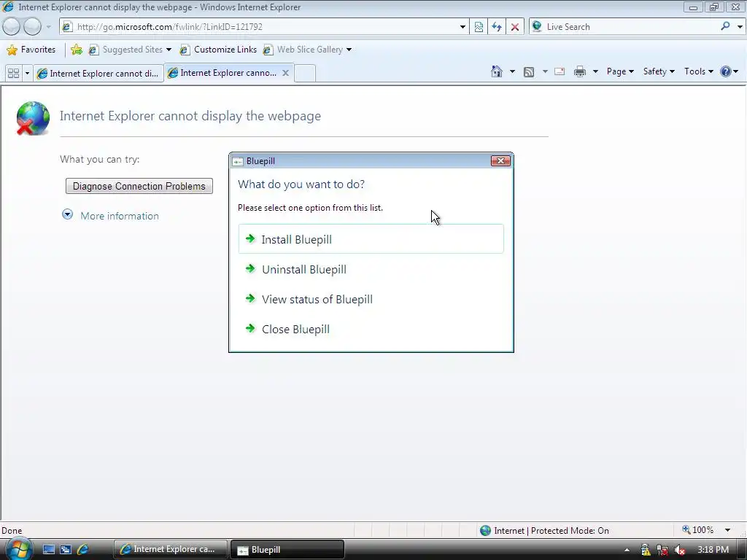Viewport: 747px width, 560px height.
Task: Open zoom level dropdown arrow
Action: click(727, 531)
